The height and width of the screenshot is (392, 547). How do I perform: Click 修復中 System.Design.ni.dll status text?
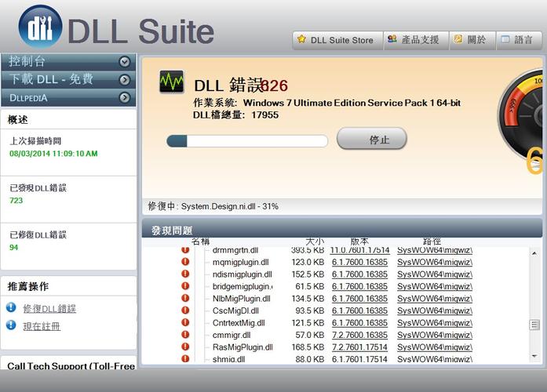pos(213,206)
